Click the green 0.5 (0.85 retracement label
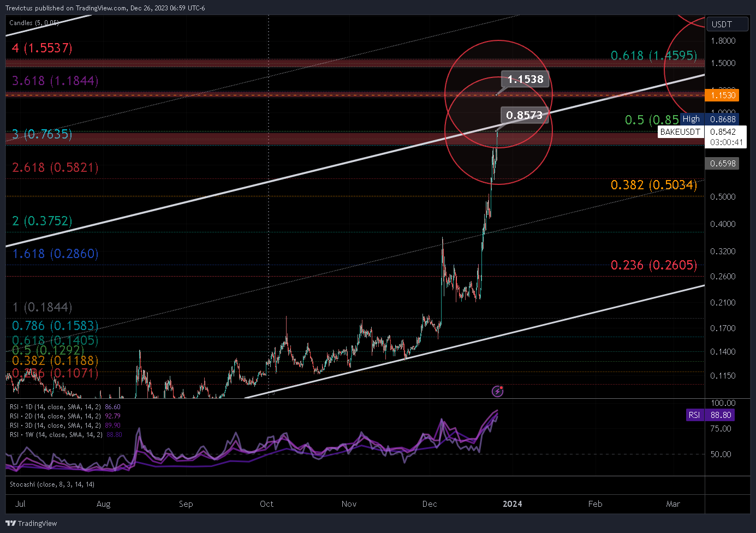 [x=652, y=120]
